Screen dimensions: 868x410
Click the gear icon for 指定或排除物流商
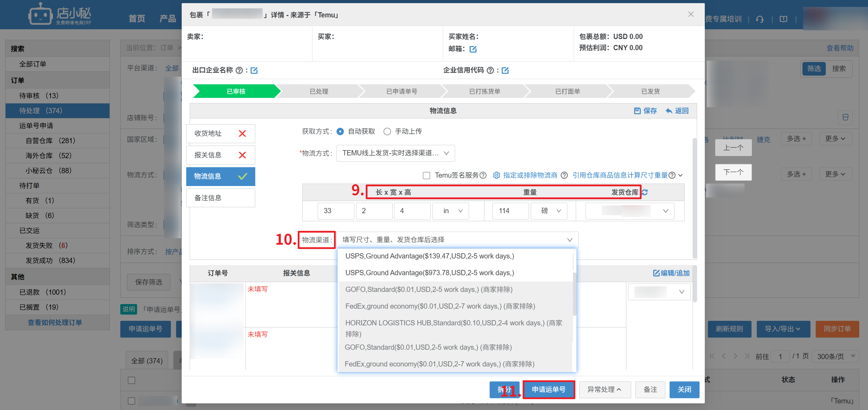(x=496, y=175)
